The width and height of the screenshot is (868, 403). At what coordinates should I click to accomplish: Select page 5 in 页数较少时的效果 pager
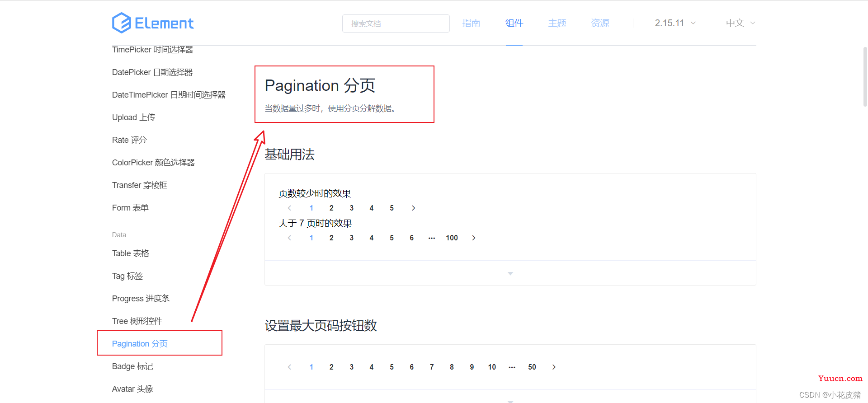pos(392,208)
